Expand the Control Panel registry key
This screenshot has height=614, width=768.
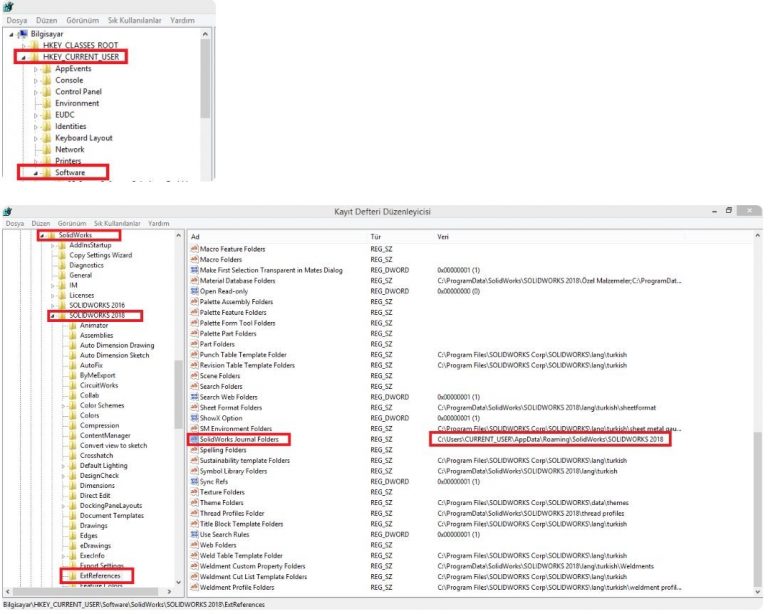click(38, 92)
